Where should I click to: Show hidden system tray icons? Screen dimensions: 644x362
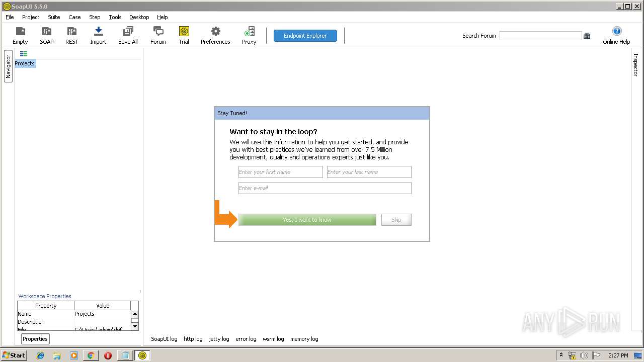tap(561, 355)
